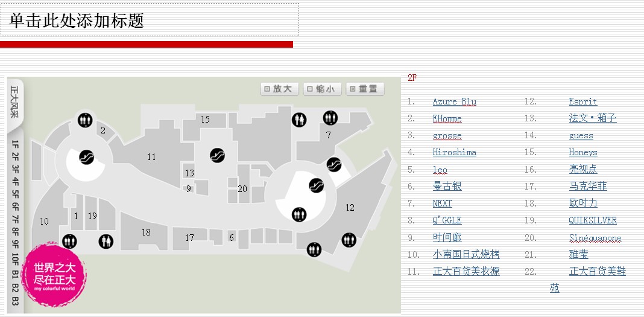Screen dimensions: 644x317
Task: Select the escalator icon just below store 7
Action: (x=333, y=164)
